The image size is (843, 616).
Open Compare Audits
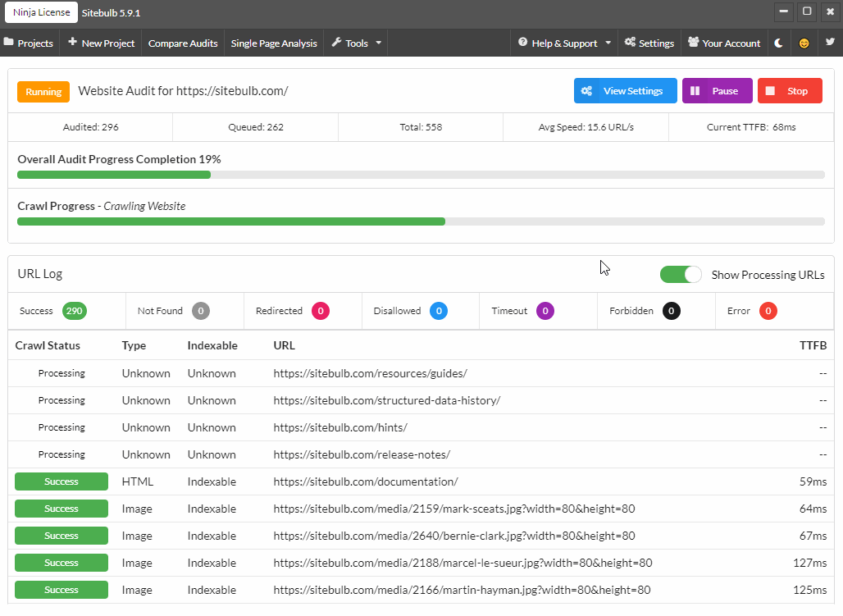click(x=183, y=43)
